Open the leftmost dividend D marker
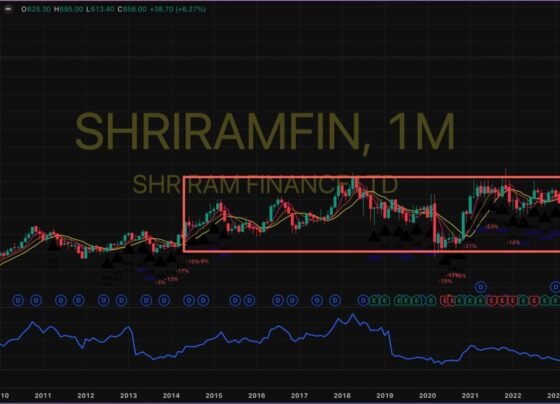 (x=18, y=300)
